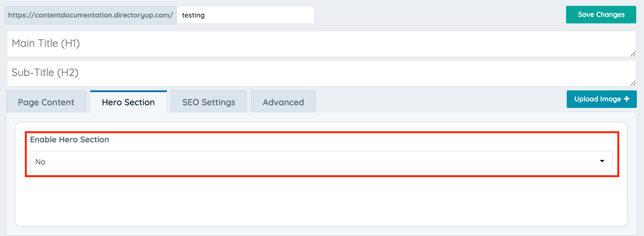
Task: Click the Upload Image plus icon
Action: [x=627, y=99]
